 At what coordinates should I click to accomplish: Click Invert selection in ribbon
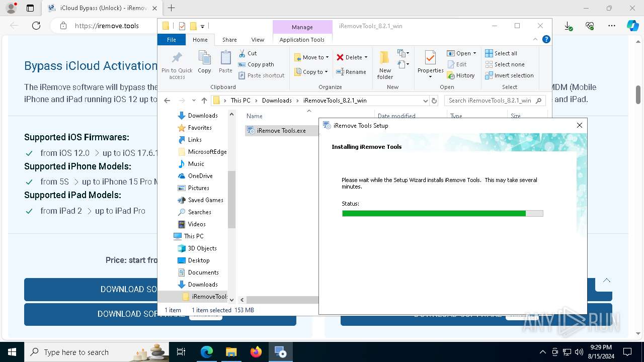(509, 75)
